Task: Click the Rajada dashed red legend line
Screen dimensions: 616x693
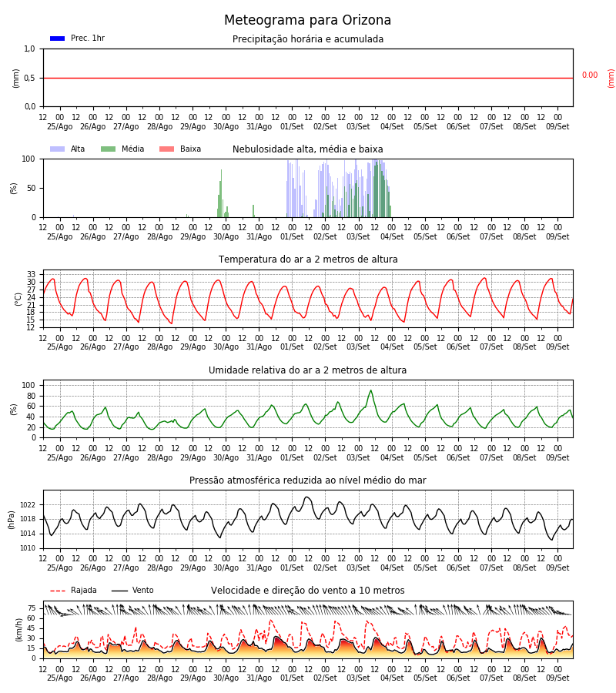Action: click(58, 591)
